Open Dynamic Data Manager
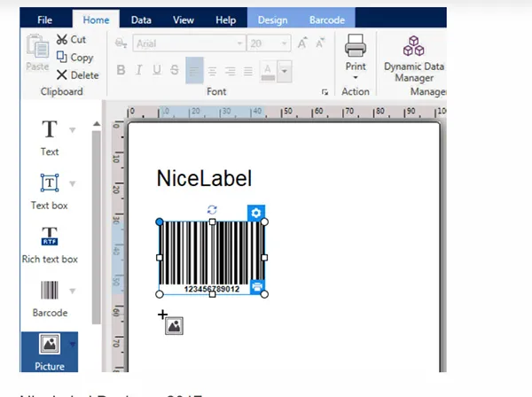This screenshot has width=532, height=397. click(414, 59)
